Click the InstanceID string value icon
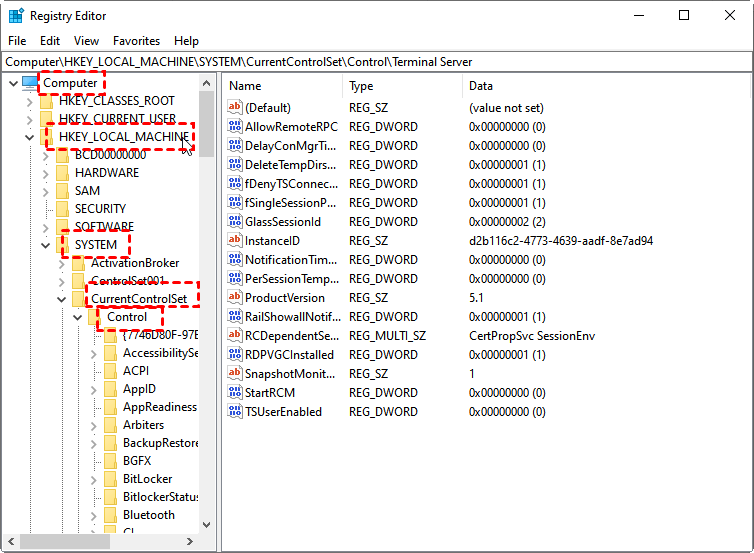 (235, 241)
